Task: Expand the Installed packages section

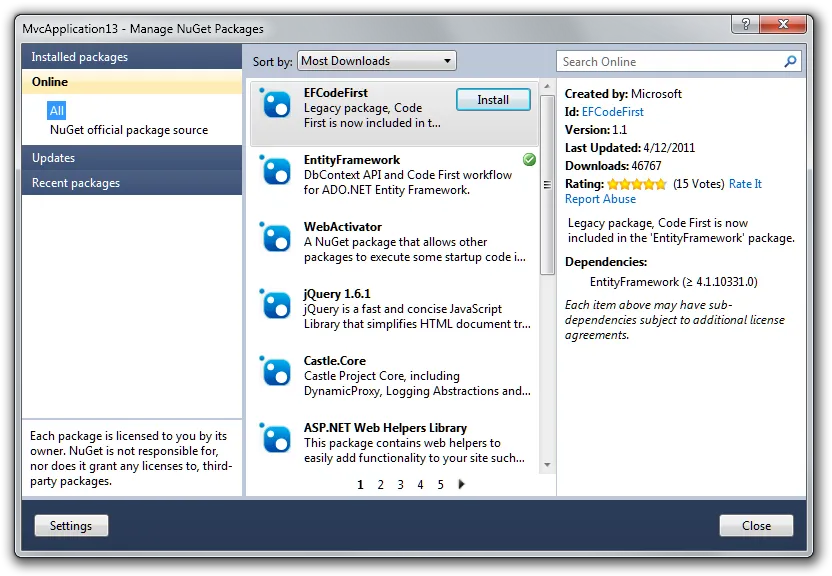Action: 132,57
